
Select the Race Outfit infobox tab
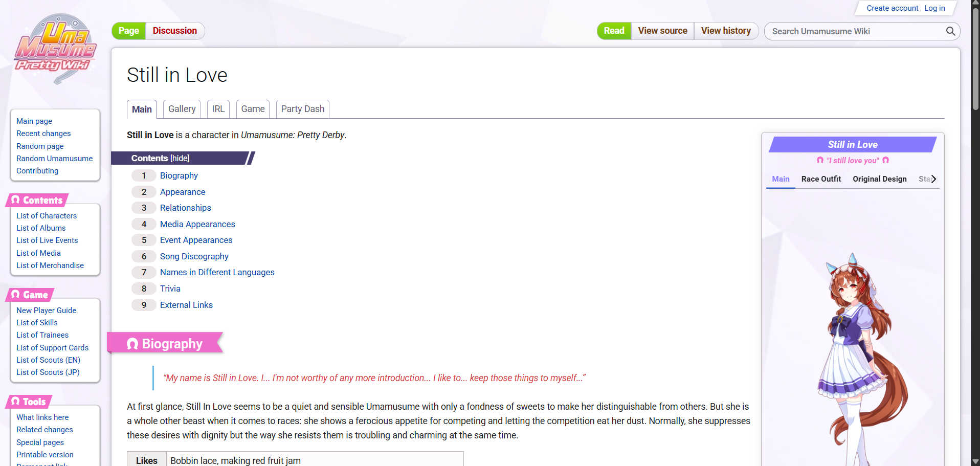(821, 179)
